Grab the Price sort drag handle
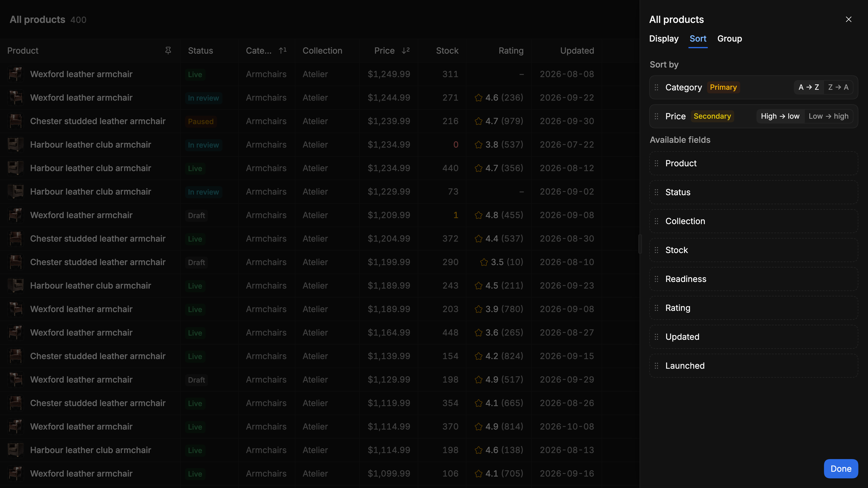868x488 pixels. (656, 116)
